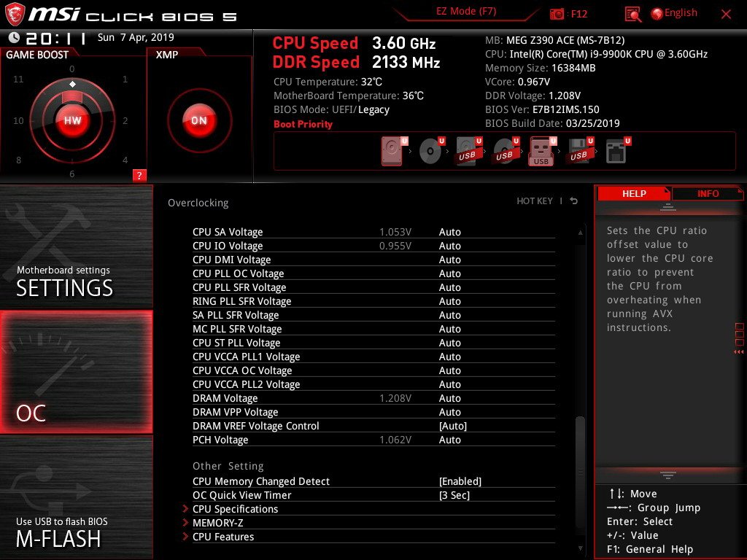Select the CPU VCCA PLL1 Voltage row
Image resolution: width=747 pixels, height=560 pixels.
click(373, 356)
